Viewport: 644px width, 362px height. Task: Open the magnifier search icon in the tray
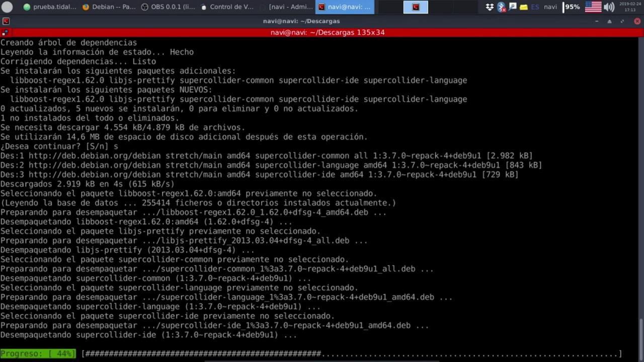click(x=512, y=7)
